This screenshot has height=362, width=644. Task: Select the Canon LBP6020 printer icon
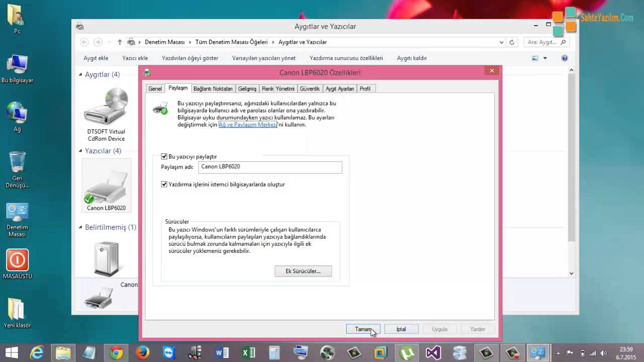point(106,187)
